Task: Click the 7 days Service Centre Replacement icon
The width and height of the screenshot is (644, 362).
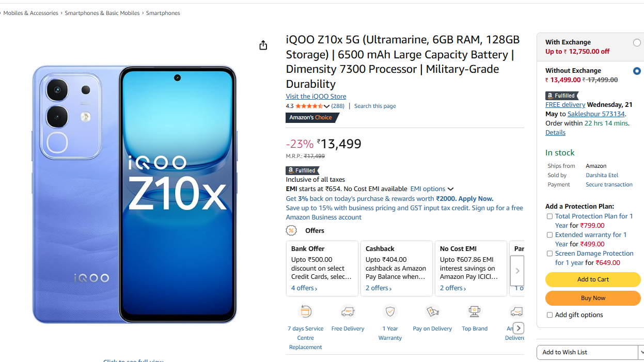Action: pyautogui.click(x=305, y=311)
